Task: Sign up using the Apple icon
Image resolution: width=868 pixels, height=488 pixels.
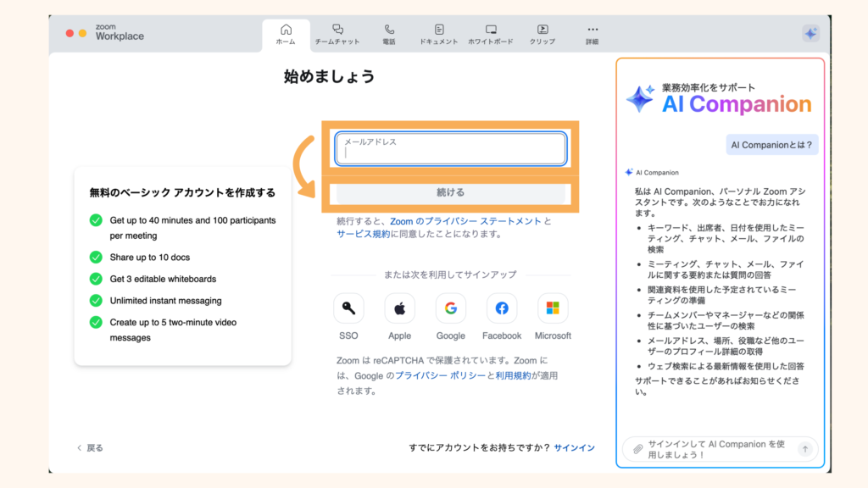Action: click(x=399, y=308)
